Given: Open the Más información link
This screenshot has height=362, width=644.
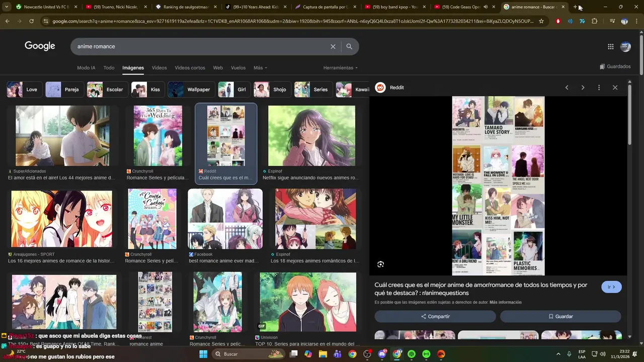Looking at the screenshot, I should coord(505,302).
